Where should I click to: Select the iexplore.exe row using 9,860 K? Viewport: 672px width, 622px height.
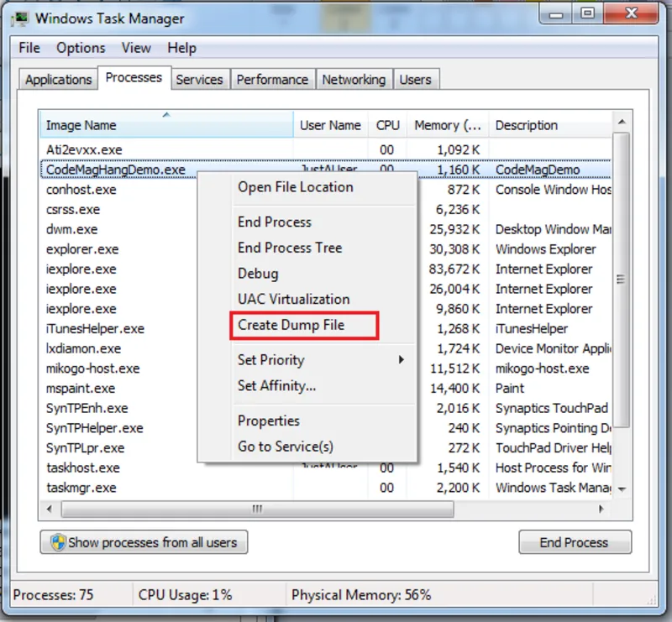coord(81,309)
